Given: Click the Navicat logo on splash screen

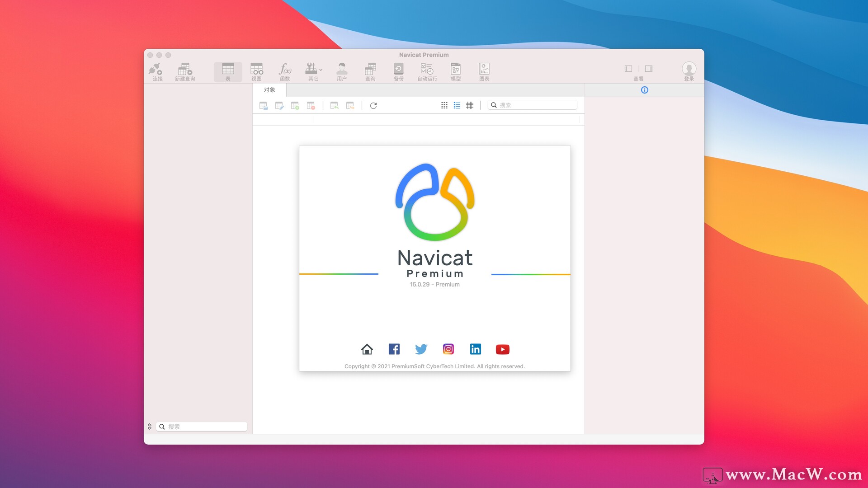Looking at the screenshot, I should click(x=435, y=202).
